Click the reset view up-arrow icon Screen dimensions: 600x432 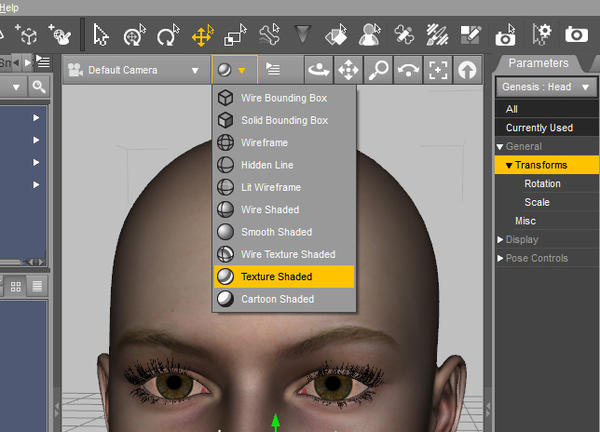click(x=467, y=70)
